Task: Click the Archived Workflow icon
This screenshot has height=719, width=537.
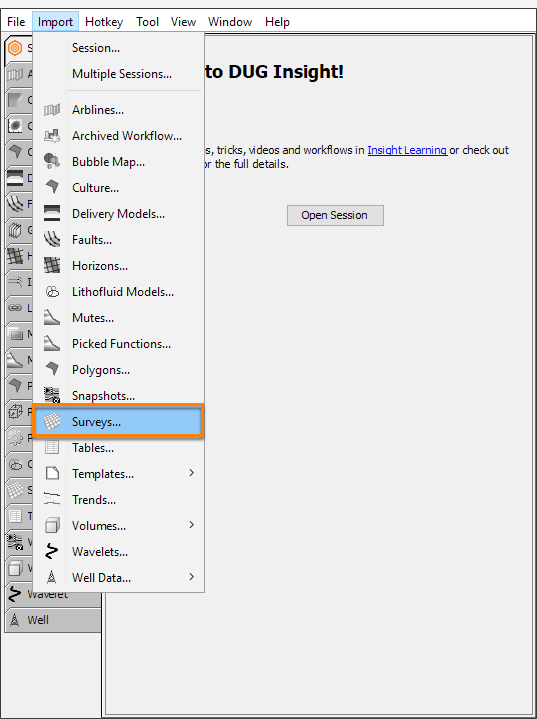Action: pos(52,136)
